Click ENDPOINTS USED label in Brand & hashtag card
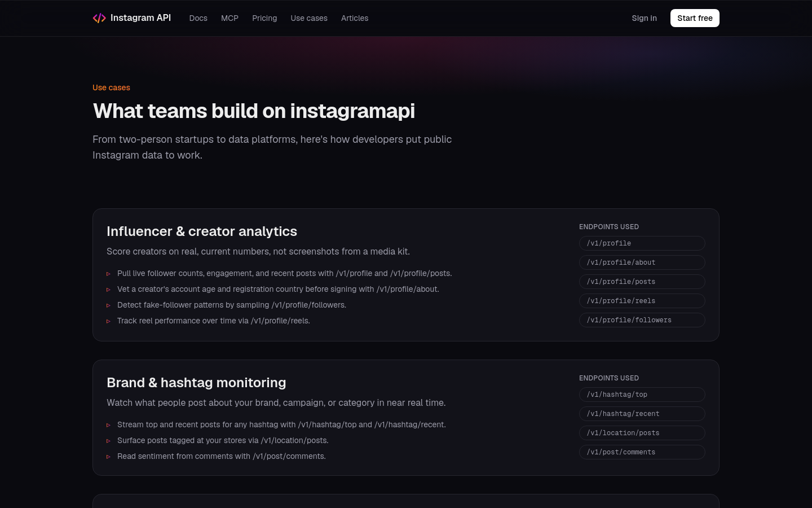Screen dimensions: 812x508 point(609,378)
